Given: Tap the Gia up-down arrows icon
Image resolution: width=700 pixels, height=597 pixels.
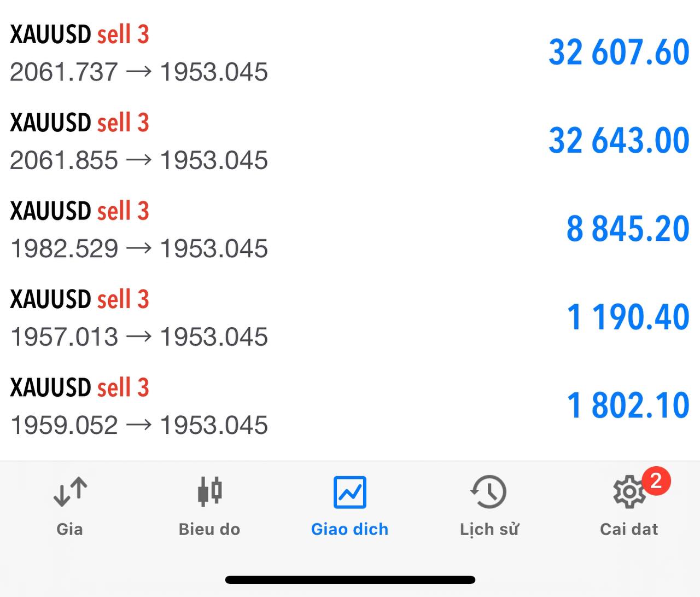Looking at the screenshot, I should 70,491.
